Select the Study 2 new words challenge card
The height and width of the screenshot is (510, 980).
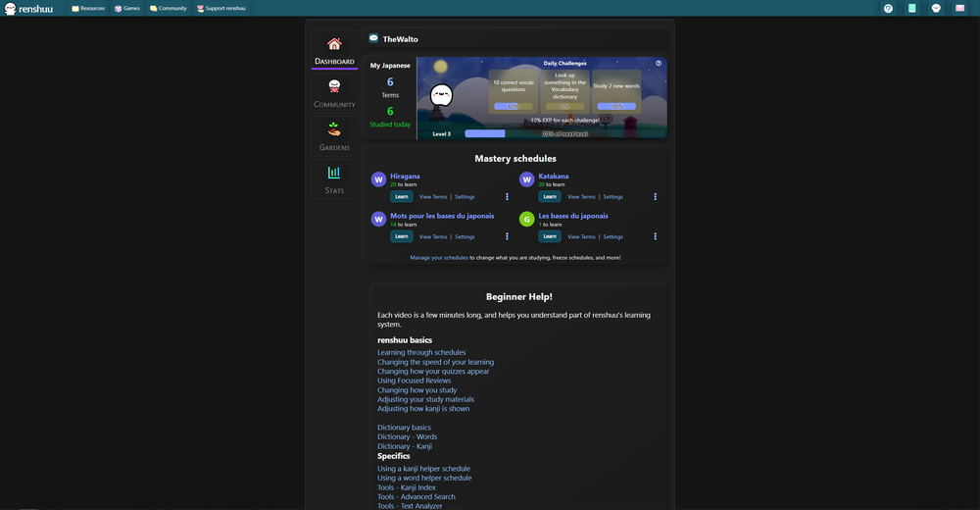point(616,90)
